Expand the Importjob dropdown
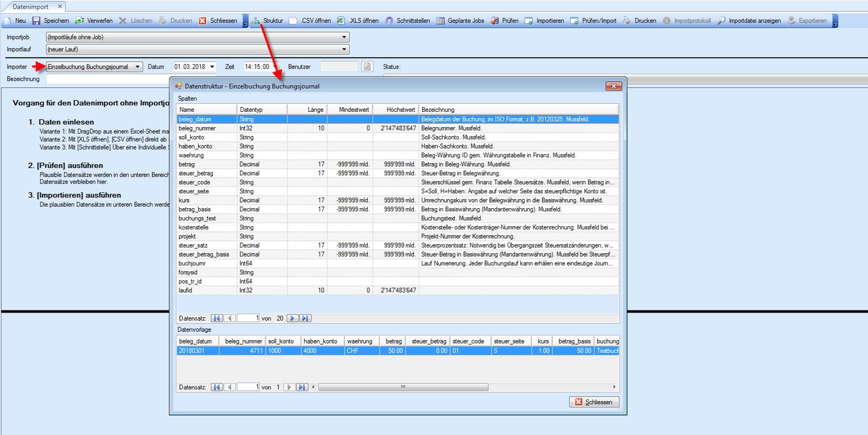Image resolution: width=868 pixels, height=435 pixels. [344, 37]
